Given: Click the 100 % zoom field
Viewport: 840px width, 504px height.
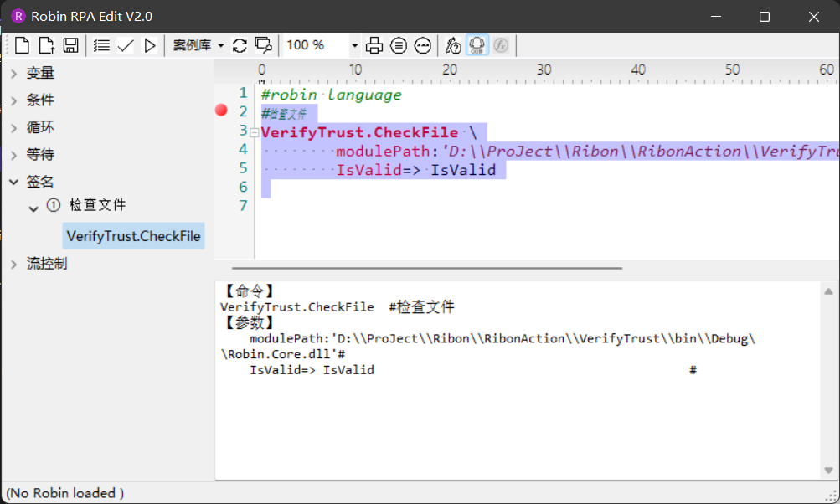Looking at the screenshot, I should pos(316,45).
